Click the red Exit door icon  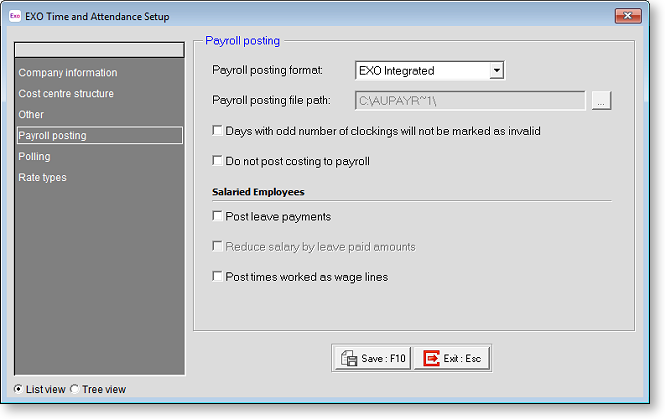pos(432,358)
